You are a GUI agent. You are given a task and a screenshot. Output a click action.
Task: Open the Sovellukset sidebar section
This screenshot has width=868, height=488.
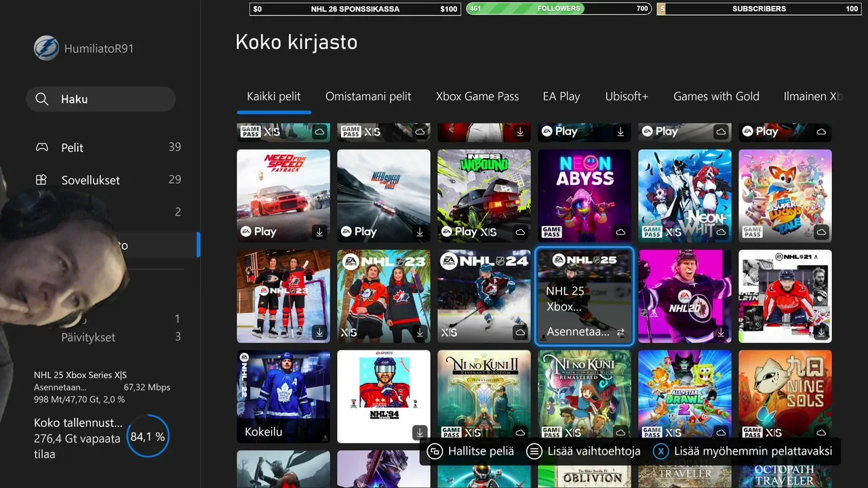click(x=108, y=180)
